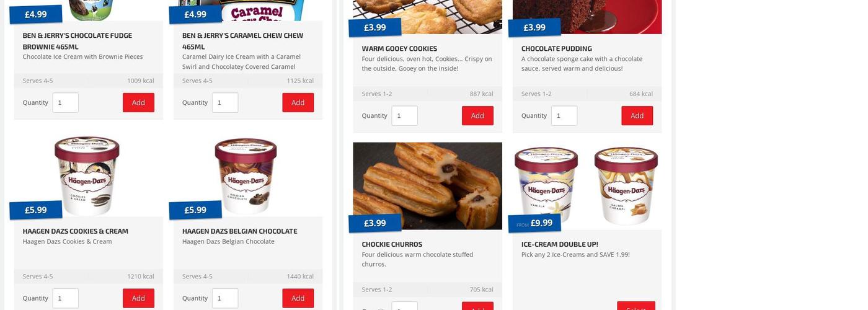Click quantity field for Caramel Chew Chew
868x310 pixels.
point(225,102)
